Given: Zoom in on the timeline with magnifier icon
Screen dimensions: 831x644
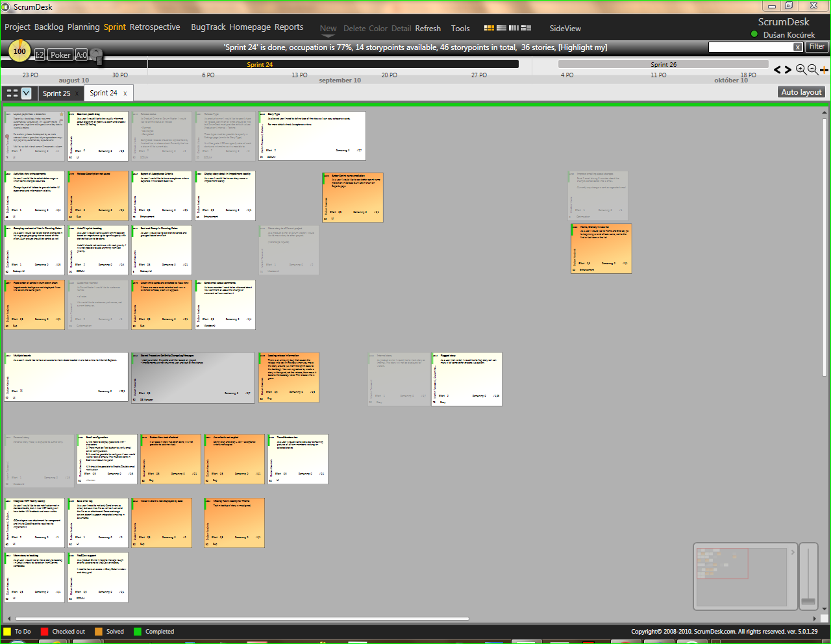Looking at the screenshot, I should (800, 69).
